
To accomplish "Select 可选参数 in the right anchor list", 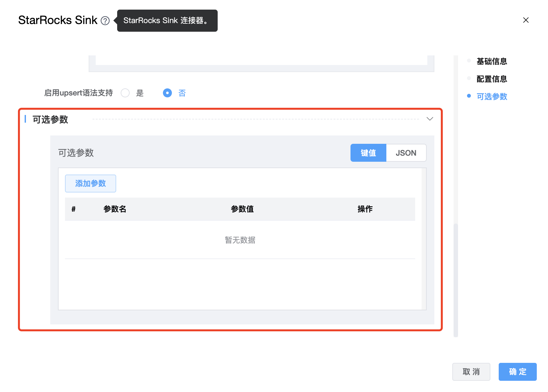I will [492, 96].
